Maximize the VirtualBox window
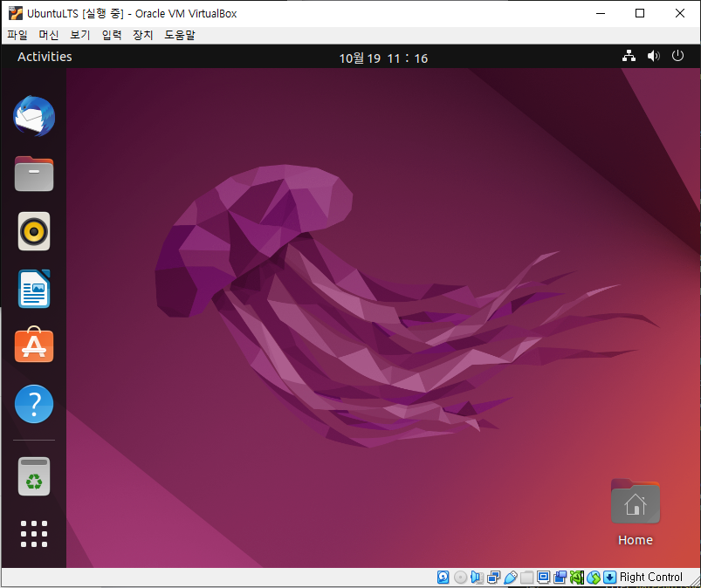The width and height of the screenshot is (701, 588). pyautogui.click(x=640, y=13)
